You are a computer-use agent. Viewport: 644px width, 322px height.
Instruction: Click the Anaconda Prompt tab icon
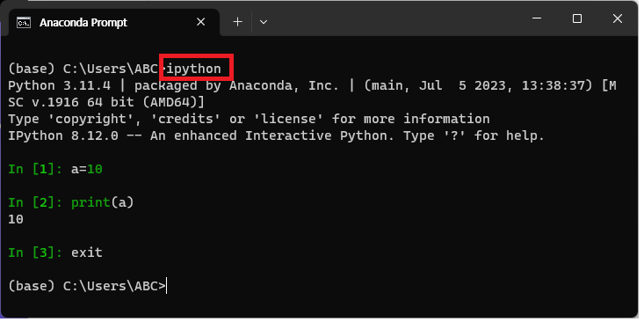pyautogui.click(x=24, y=23)
